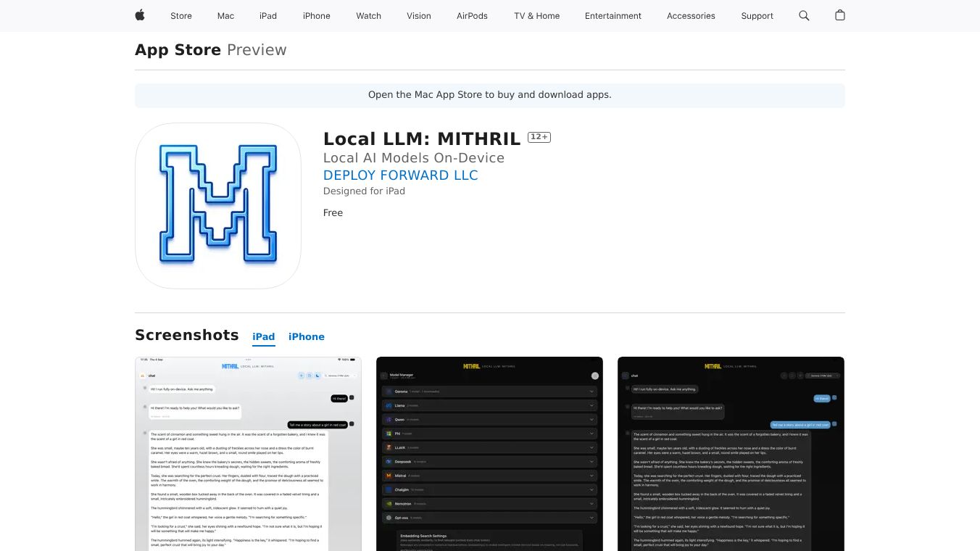Open the Watch menu item
Screen dimensions: 980x551
tap(369, 16)
